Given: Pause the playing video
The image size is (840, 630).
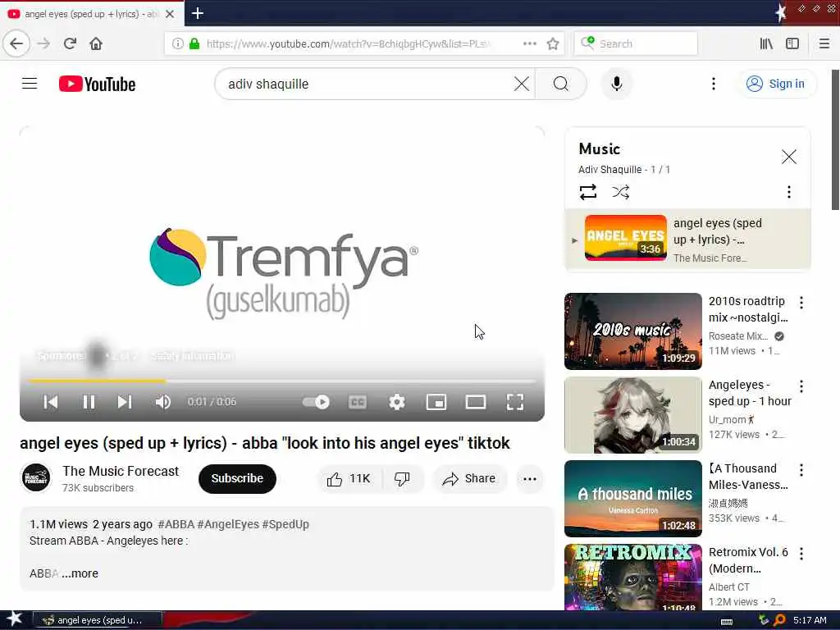Looking at the screenshot, I should pyautogui.click(x=89, y=402).
